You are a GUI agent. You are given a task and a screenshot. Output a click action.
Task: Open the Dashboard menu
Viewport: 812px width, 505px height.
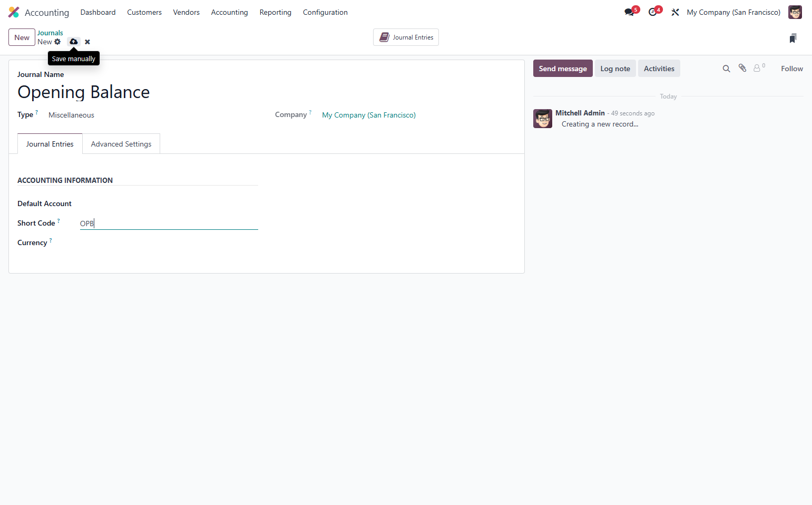tap(98, 12)
